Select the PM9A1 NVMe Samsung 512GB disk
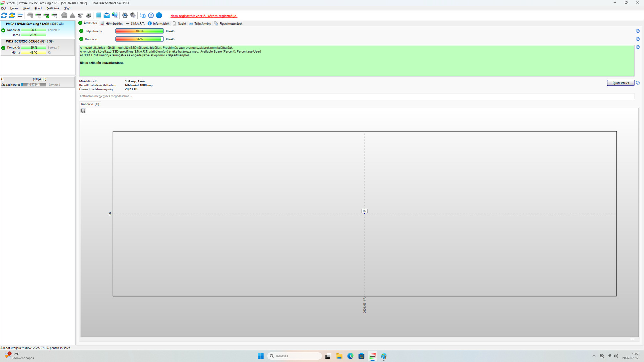Screen dimensions: 644x362 click(38, 29)
